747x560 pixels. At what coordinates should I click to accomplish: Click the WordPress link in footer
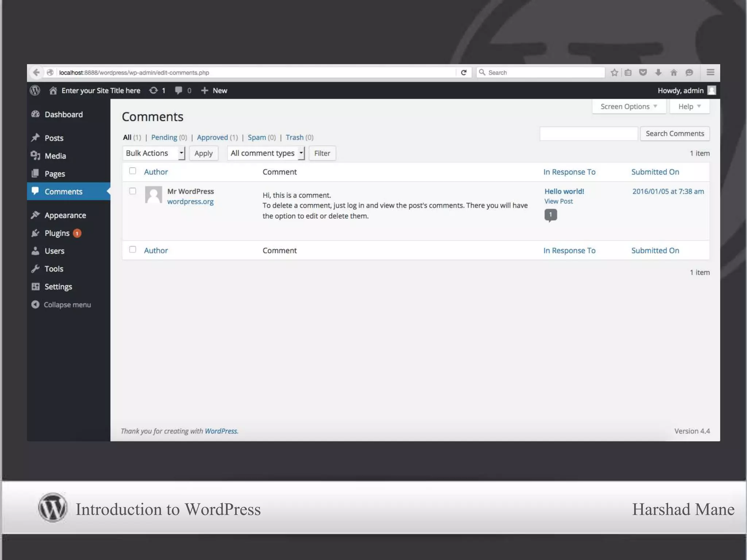tap(221, 431)
